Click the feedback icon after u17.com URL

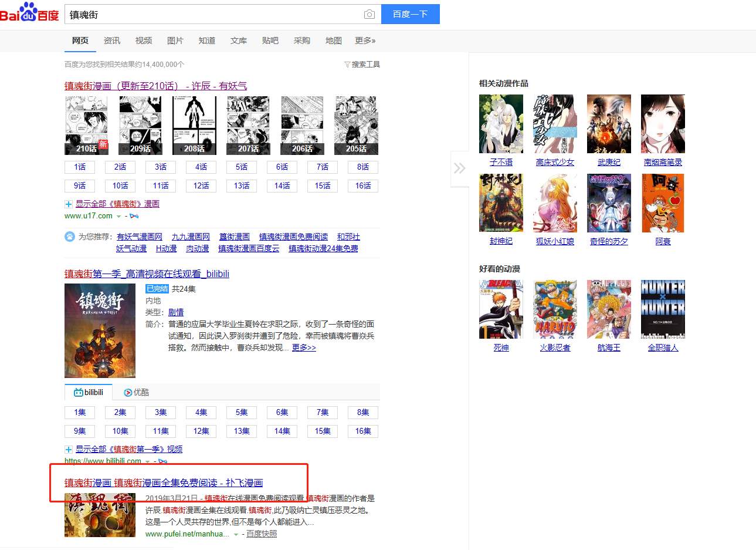pos(134,217)
